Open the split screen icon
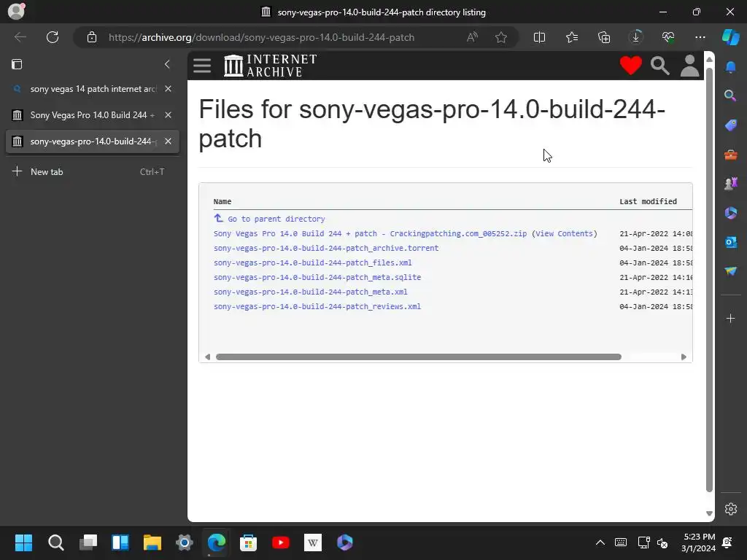Image resolution: width=747 pixels, height=560 pixels. (539, 37)
